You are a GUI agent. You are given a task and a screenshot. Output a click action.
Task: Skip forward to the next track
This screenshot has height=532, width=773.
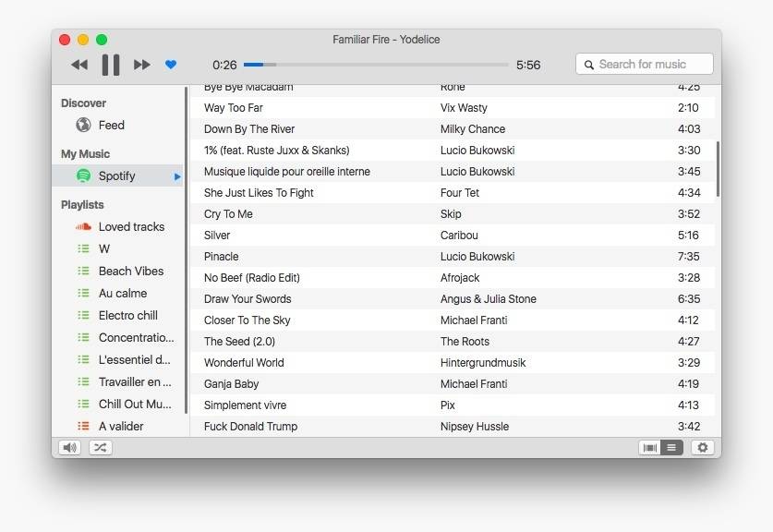point(142,65)
